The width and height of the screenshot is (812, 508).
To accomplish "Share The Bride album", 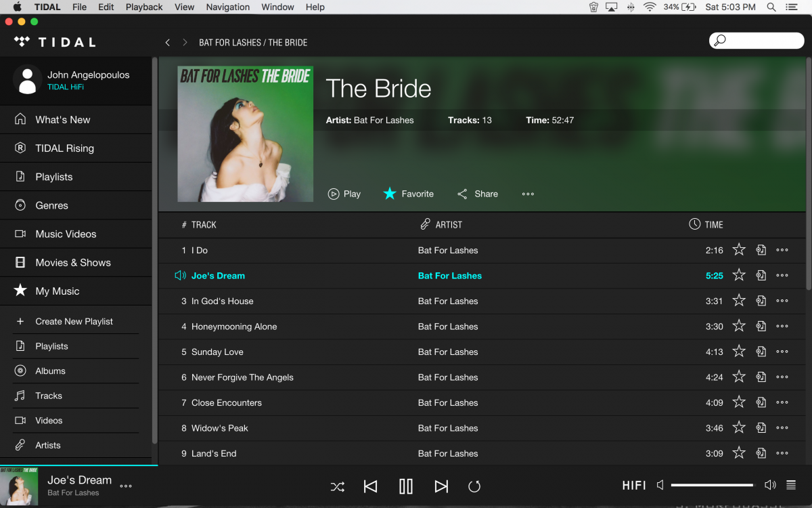I will click(x=478, y=194).
